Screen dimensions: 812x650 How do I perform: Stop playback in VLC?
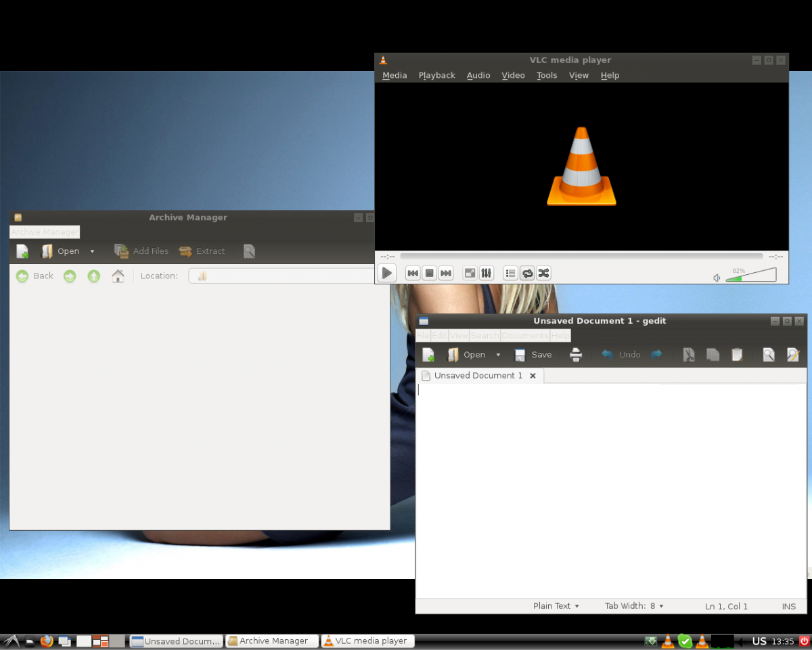(429, 273)
